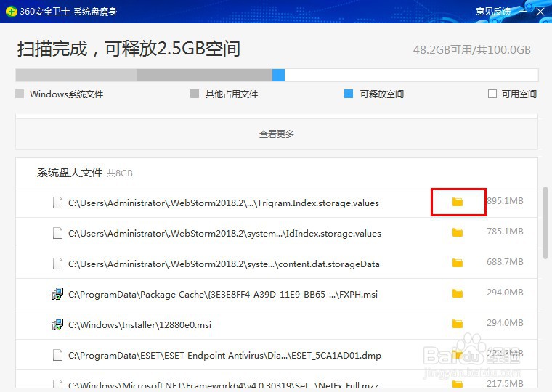Screen dimensions: 552x392
Task: Click the 共8GB total label
Action: pyautogui.click(x=120, y=173)
